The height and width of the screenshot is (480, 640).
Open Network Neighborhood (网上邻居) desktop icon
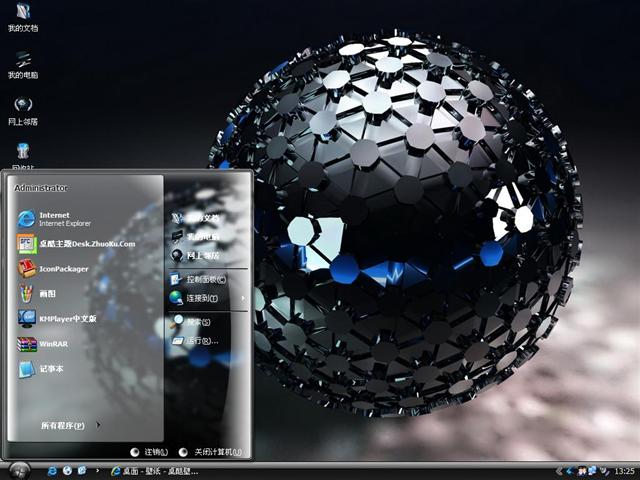click(x=23, y=111)
